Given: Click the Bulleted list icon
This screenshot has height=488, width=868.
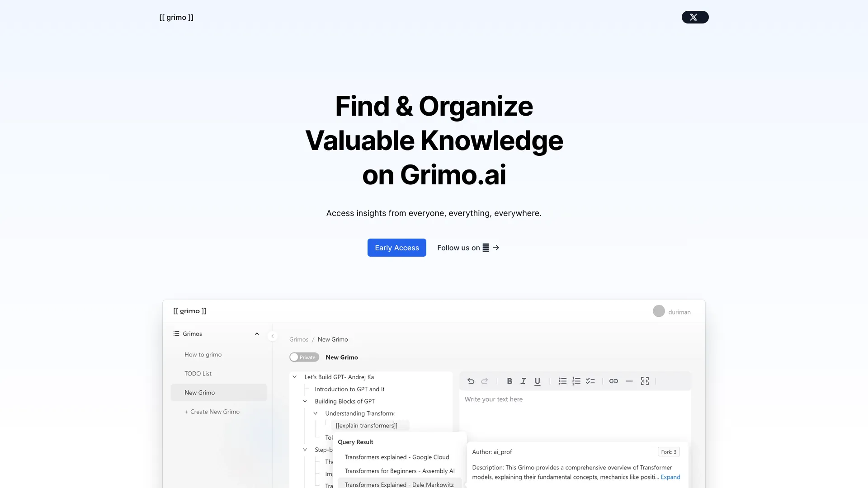Looking at the screenshot, I should 562,381.
